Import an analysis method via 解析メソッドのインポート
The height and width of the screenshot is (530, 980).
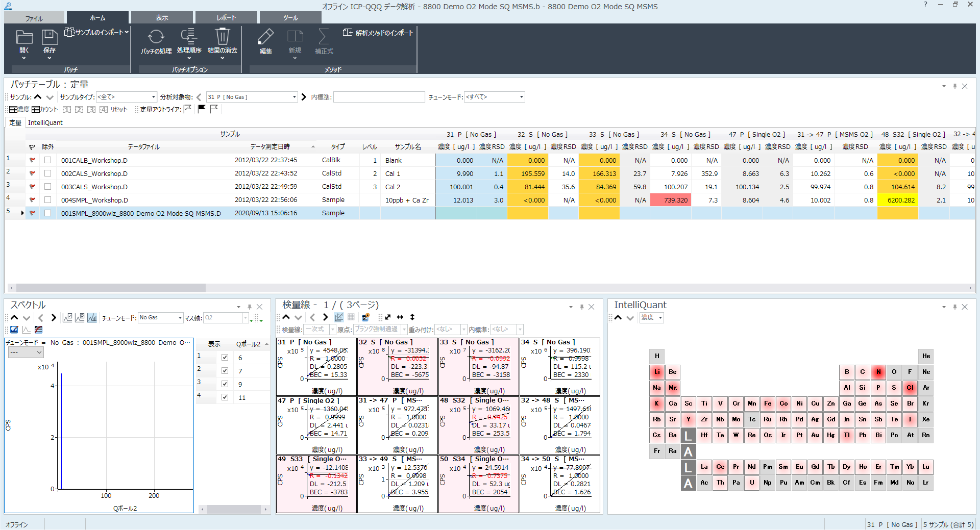(378, 33)
